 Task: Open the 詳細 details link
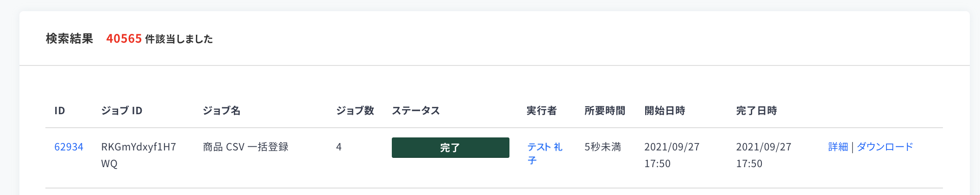pos(838,147)
